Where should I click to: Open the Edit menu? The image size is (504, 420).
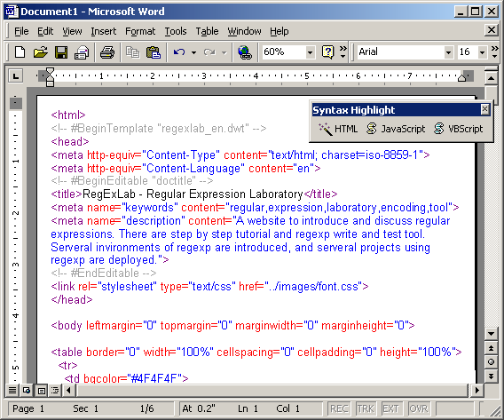tap(45, 31)
